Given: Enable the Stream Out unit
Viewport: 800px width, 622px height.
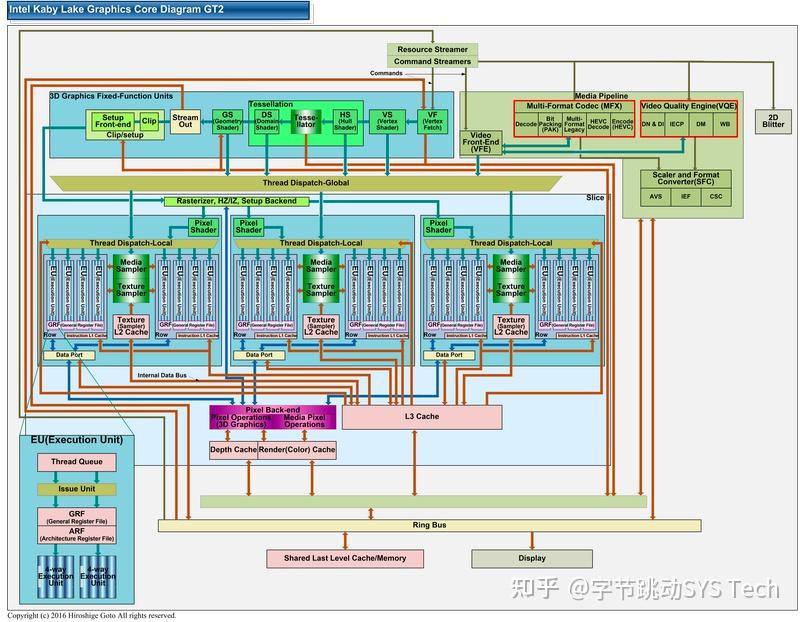Looking at the screenshot, I should (183, 120).
